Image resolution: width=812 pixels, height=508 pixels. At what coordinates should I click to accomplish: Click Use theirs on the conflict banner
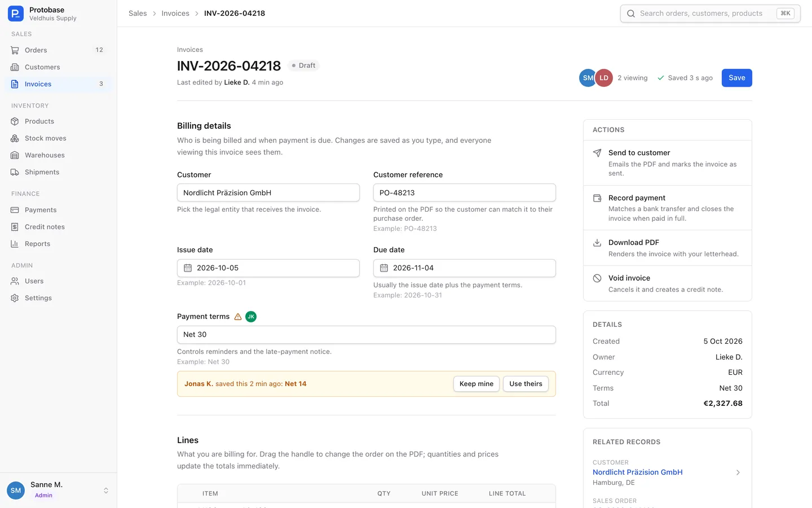526,384
